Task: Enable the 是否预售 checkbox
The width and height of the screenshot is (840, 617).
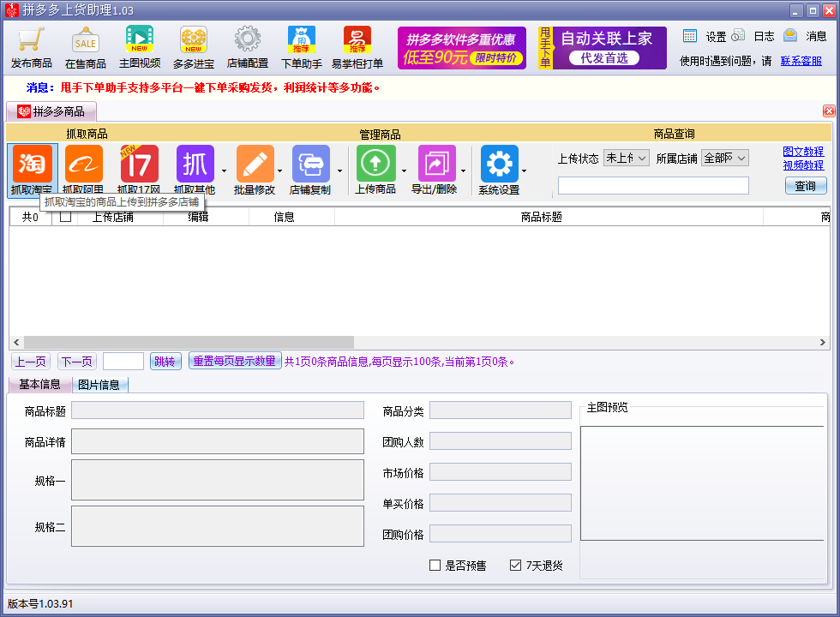Action: [435, 566]
